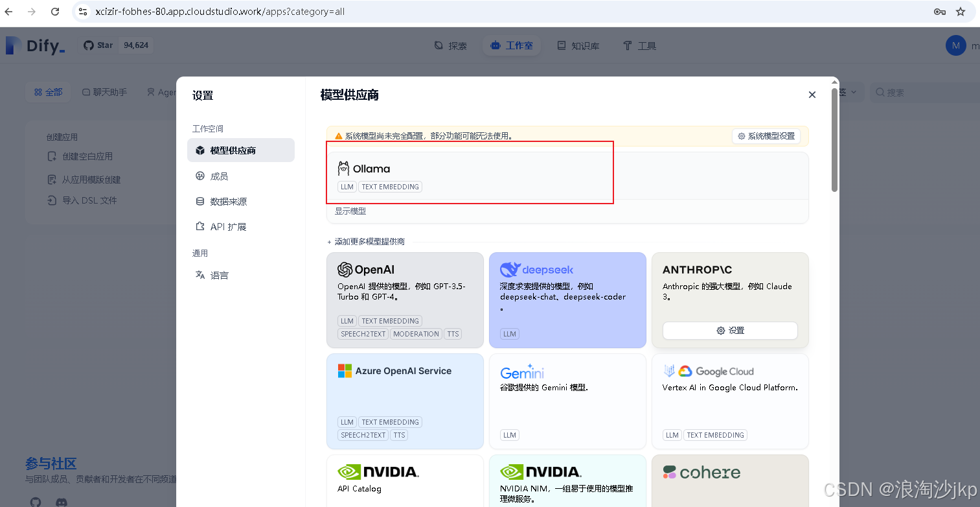
Task: Click 添加更多模型提供商 label
Action: (x=369, y=241)
